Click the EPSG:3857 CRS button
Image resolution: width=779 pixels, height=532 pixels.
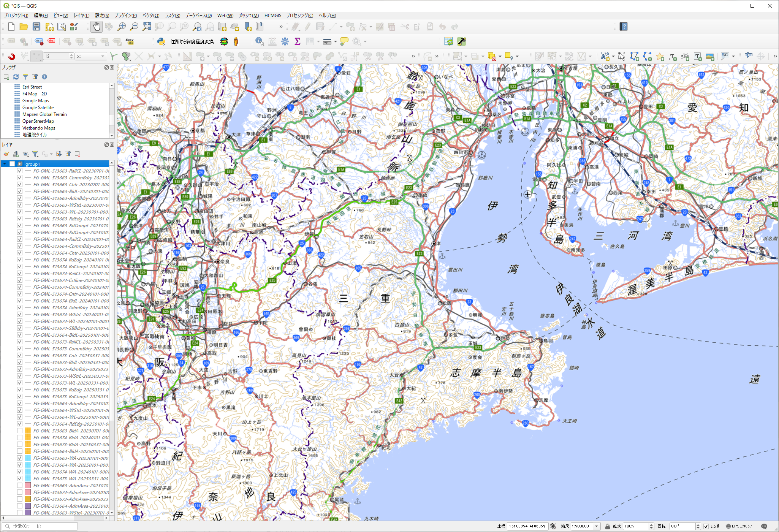coord(739,526)
